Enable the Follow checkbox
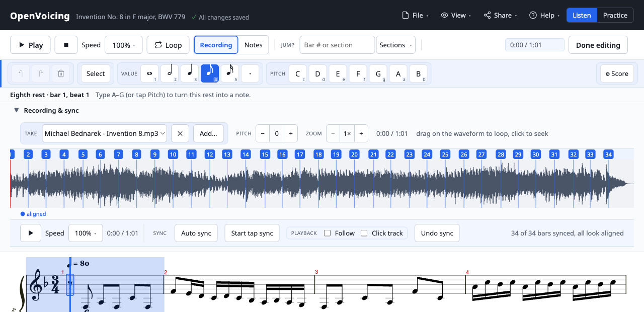The height and width of the screenshot is (312, 644). (327, 233)
